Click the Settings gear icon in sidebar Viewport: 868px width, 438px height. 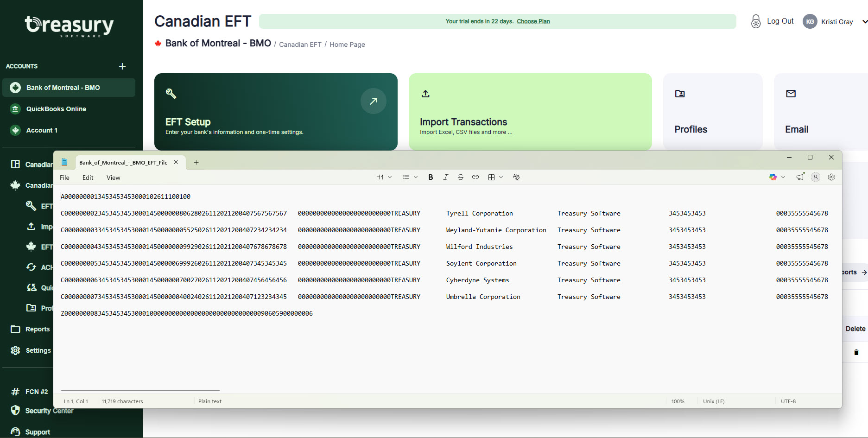pos(15,350)
